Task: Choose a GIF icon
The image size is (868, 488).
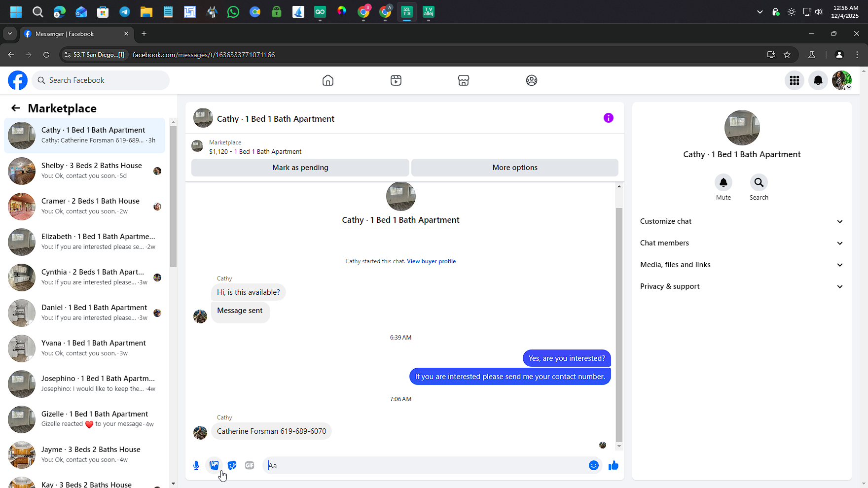Action: (250, 465)
